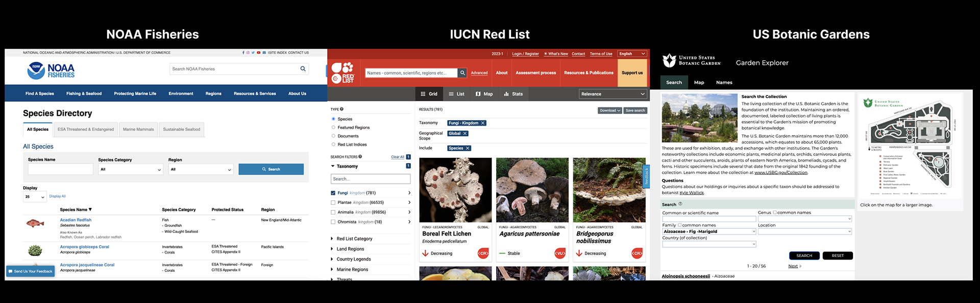Viewport: 980px width, 303px height.
Task: Open the Download dropdown button
Action: 610,110
